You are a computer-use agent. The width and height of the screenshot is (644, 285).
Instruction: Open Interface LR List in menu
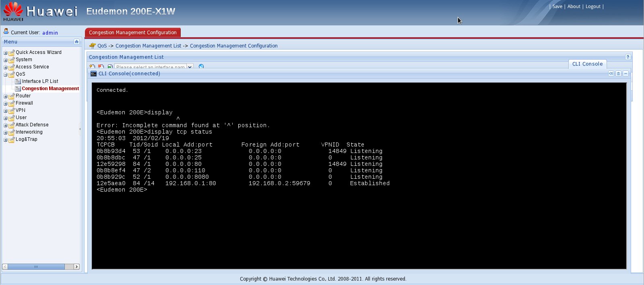(x=40, y=81)
